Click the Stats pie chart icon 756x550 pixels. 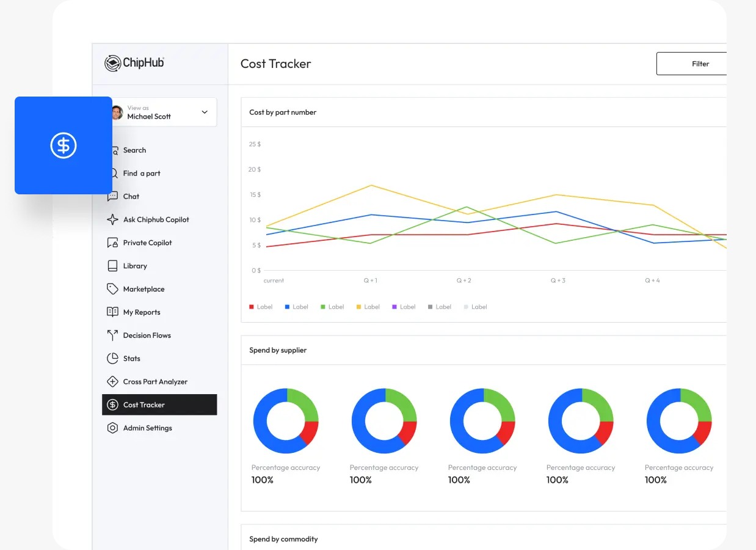tap(112, 359)
